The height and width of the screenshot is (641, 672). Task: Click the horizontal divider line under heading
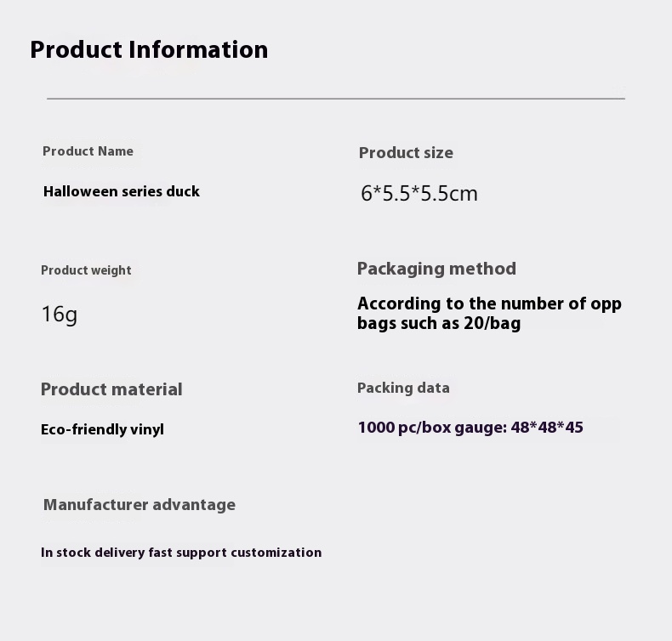336,99
